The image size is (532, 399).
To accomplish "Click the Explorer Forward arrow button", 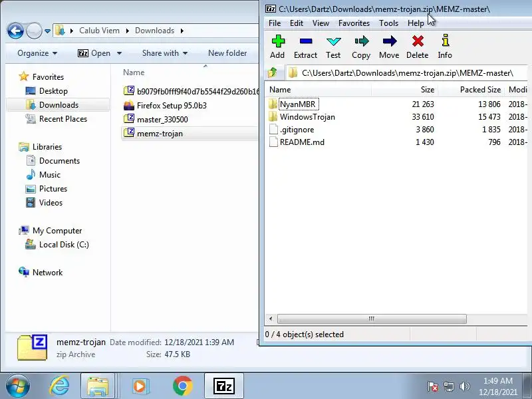I will (x=34, y=31).
